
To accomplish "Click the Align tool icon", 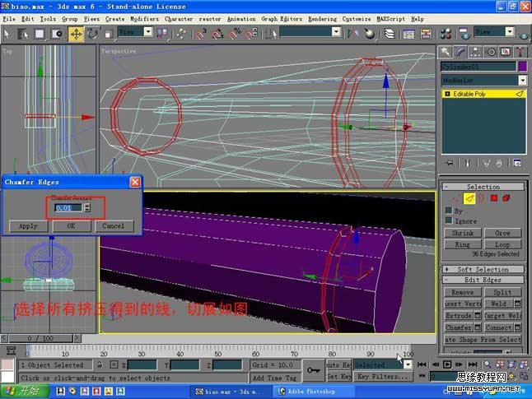I will 369,34.
